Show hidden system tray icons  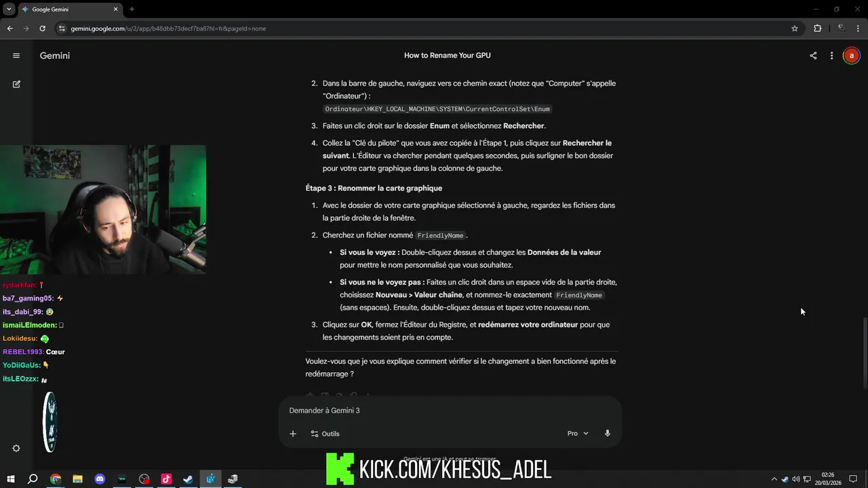tap(774, 479)
